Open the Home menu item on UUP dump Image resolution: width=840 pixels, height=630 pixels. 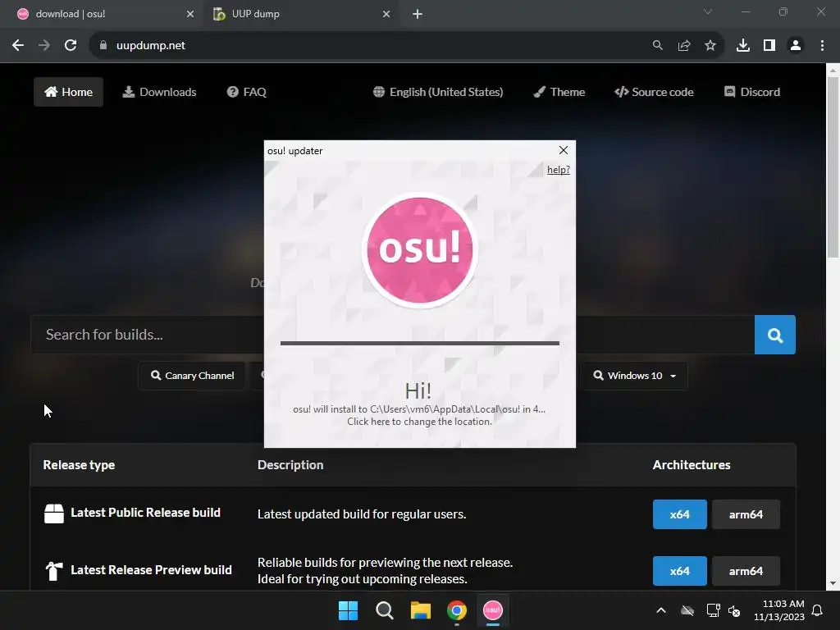[69, 92]
